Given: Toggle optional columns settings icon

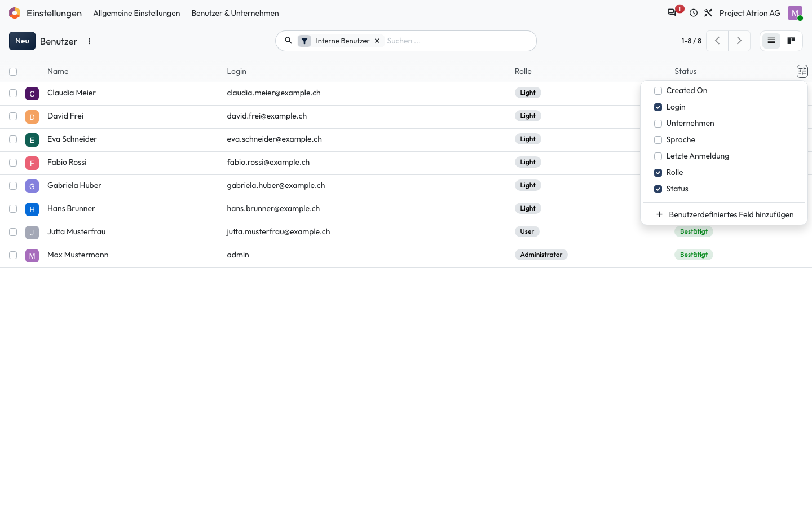Looking at the screenshot, I should [802, 71].
